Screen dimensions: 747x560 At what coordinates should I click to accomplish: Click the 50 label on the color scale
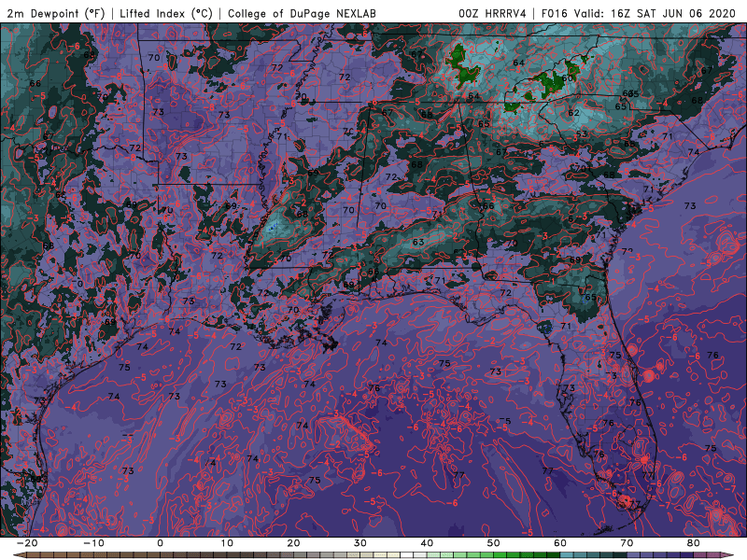pyautogui.click(x=494, y=543)
